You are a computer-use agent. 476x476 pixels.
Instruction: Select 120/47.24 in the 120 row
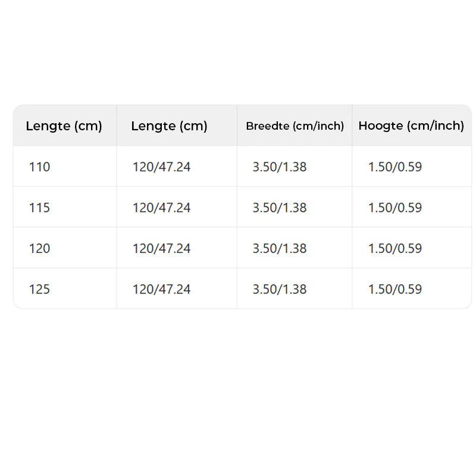click(161, 248)
